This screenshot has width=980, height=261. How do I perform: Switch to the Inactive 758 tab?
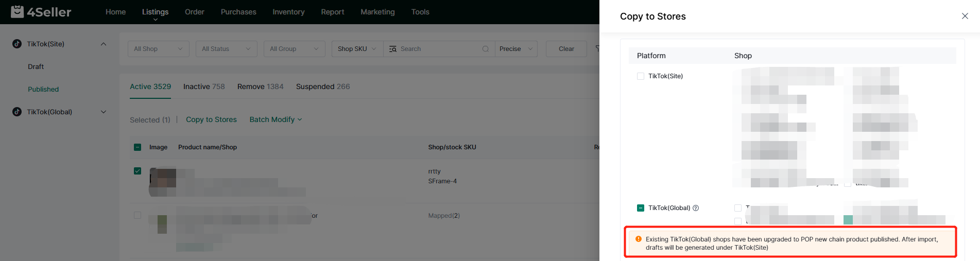click(204, 86)
